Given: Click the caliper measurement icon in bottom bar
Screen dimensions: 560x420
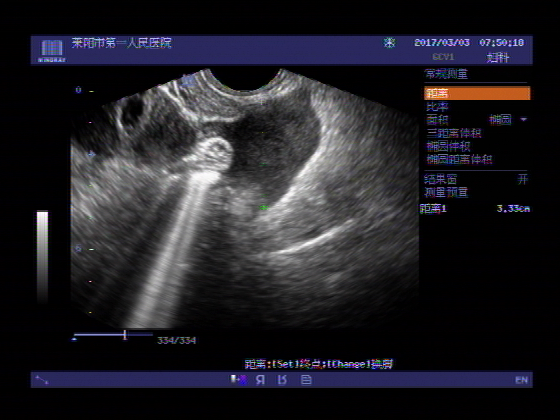Looking at the screenshot, I should pos(42,380).
